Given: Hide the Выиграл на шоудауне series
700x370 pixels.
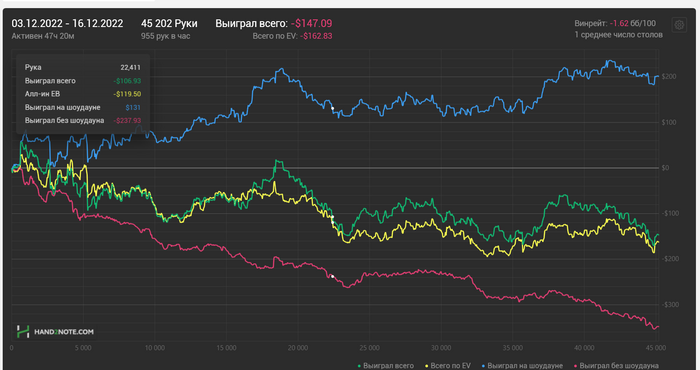Looking at the screenshot, I should (x=525, y=366).
